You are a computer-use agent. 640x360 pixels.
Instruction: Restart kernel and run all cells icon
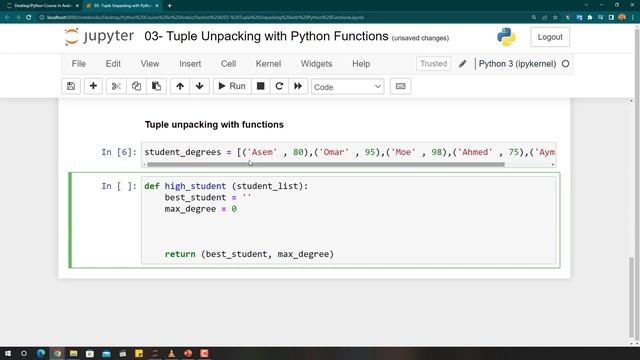(298, 86)
